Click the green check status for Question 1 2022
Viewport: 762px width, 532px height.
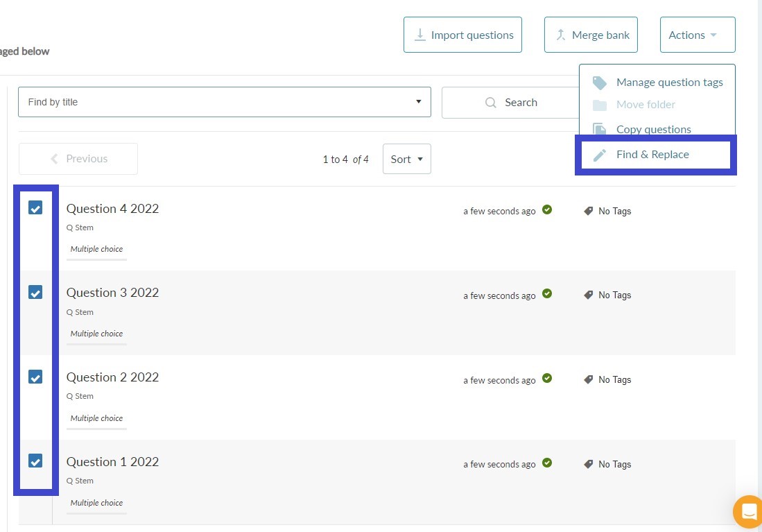pos(547,463)
